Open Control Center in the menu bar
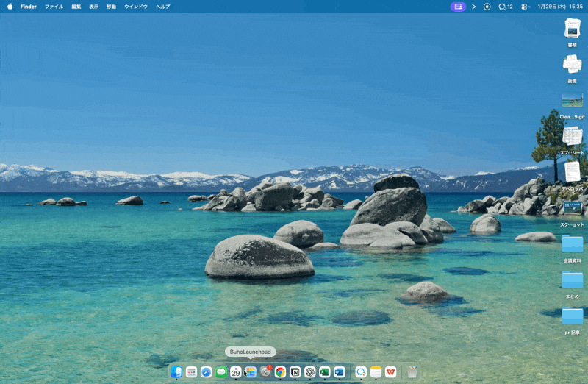588x384 pixels. [x=526, y=6]
